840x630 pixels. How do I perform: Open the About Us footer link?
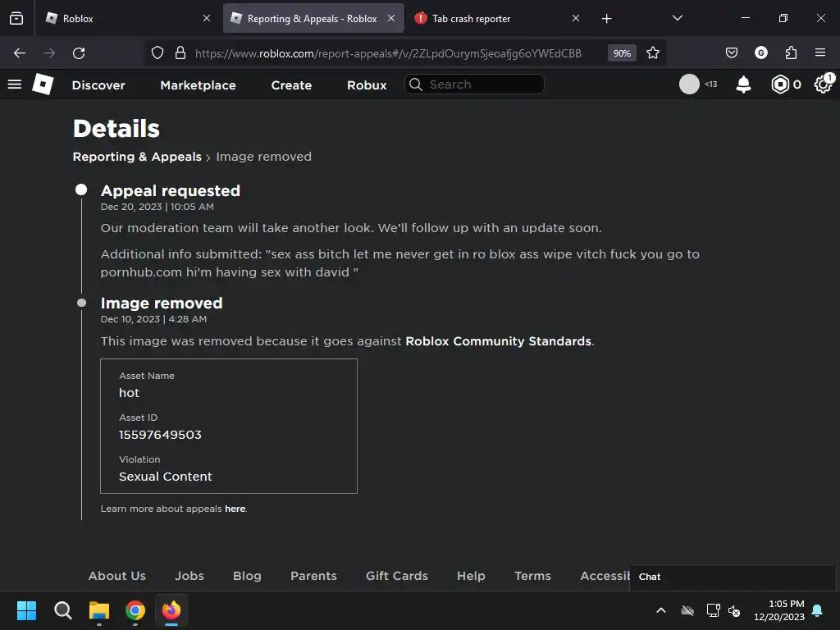click(x=117, y=576)
